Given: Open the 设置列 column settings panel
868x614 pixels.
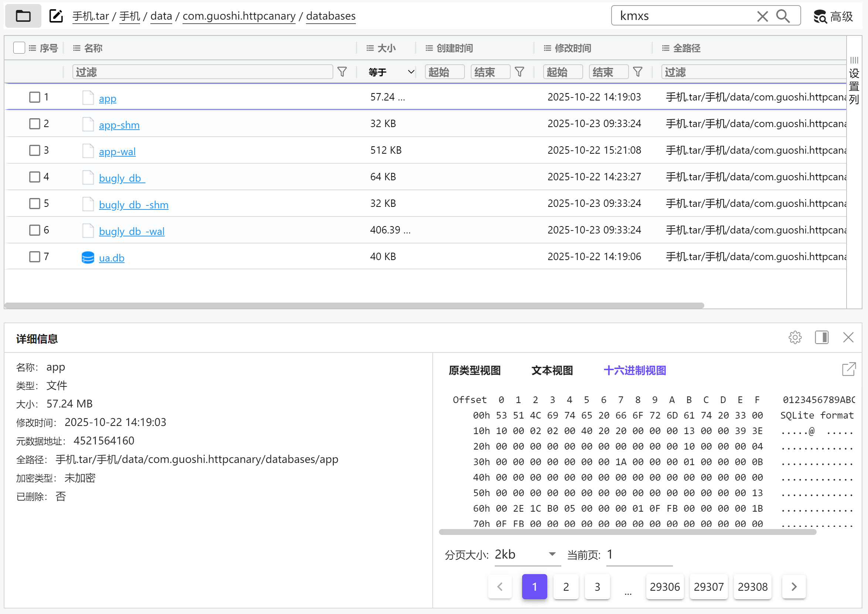Looking at the screenshot, I should coord(854,81).
